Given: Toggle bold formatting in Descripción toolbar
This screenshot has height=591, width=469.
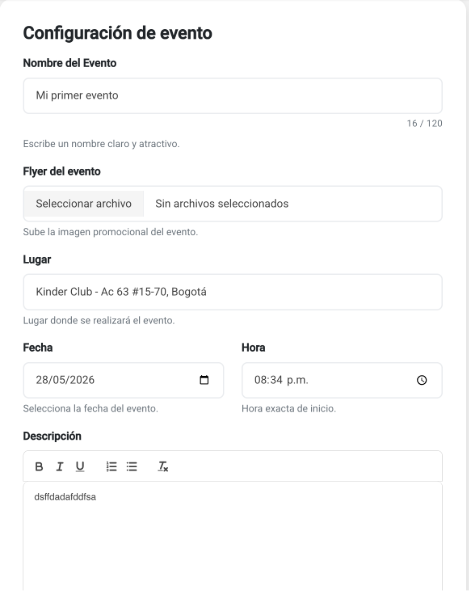Looking at the screenshot, I should click(39, 467).
